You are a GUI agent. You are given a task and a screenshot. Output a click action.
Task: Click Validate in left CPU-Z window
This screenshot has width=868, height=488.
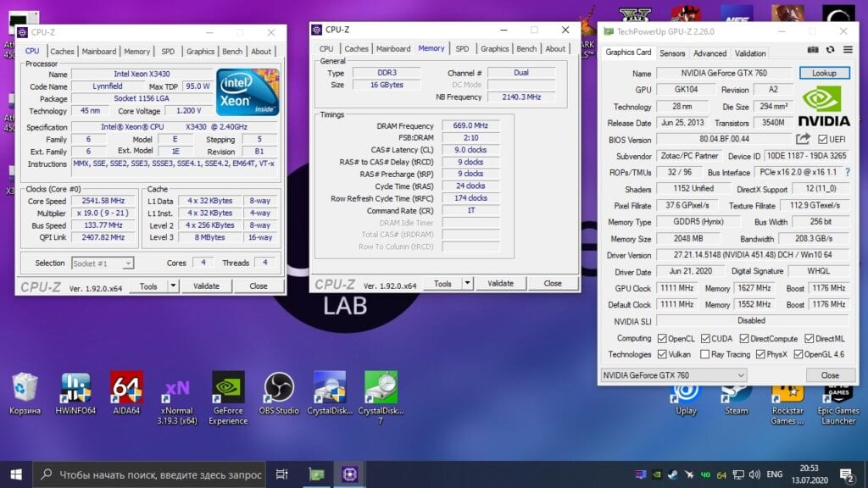(207, 286)
